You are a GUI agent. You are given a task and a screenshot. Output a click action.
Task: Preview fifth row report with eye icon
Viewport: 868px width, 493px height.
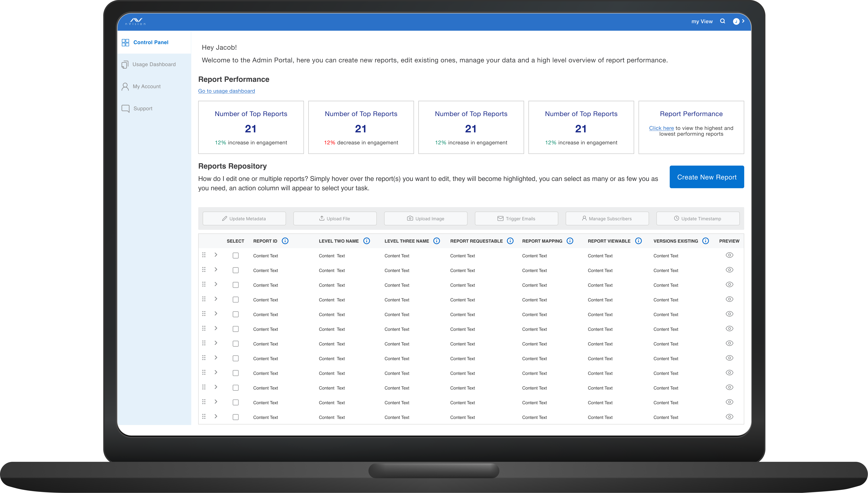coord(729,314)
